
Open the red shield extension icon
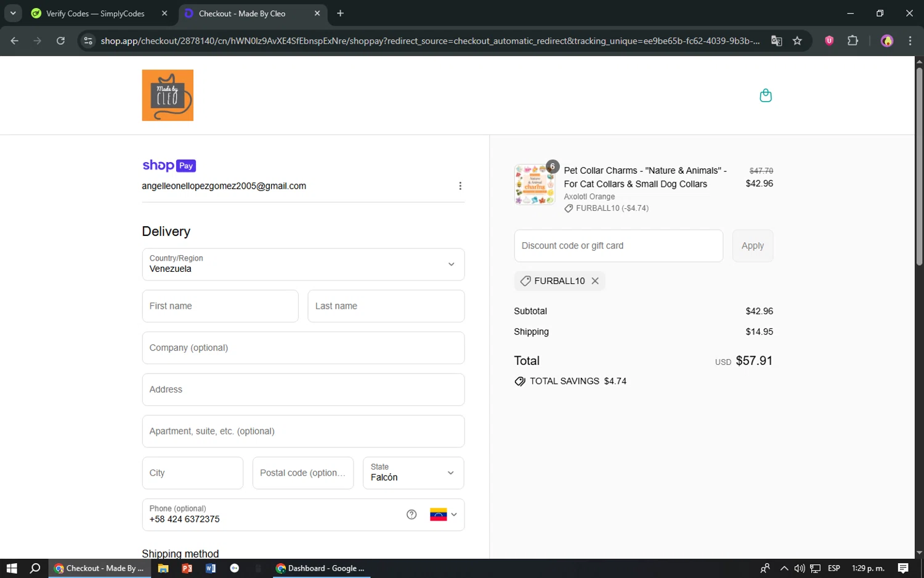(829, 41)
